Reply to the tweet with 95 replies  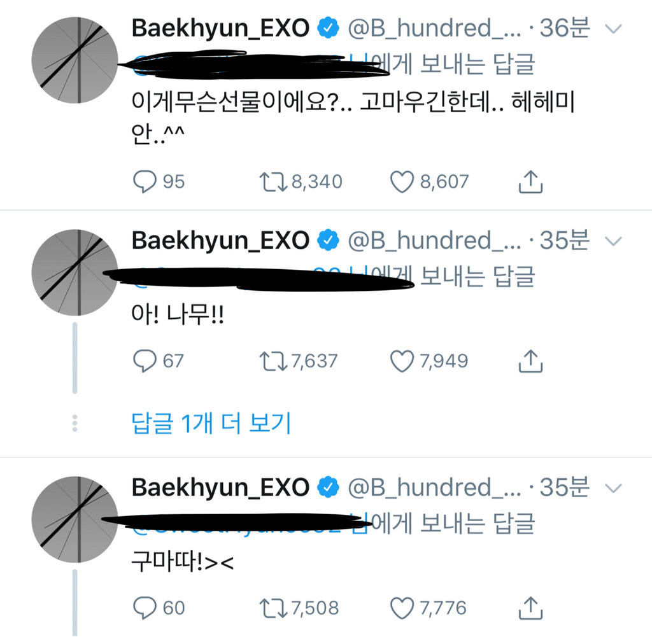[x=145, y=182]
